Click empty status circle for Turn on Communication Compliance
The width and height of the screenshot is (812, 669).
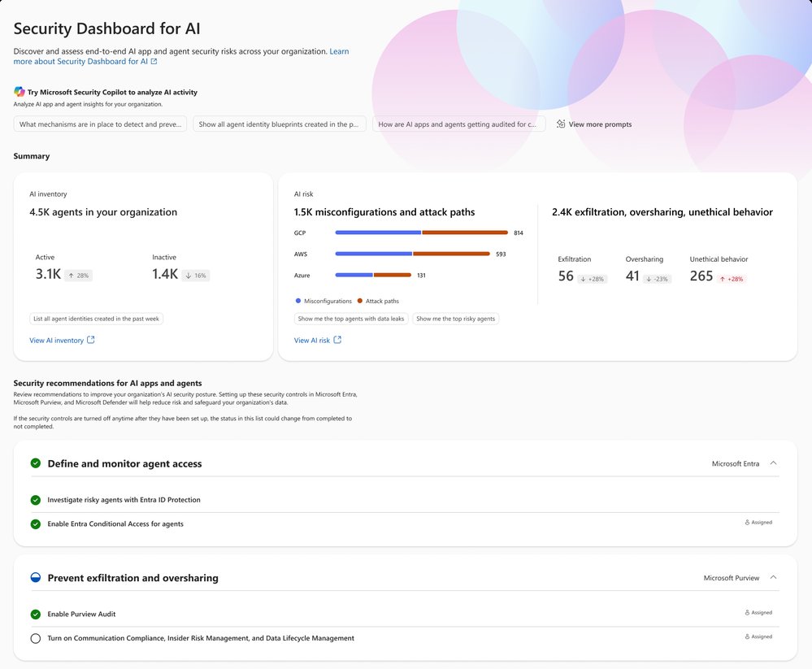tap(35, 638)
